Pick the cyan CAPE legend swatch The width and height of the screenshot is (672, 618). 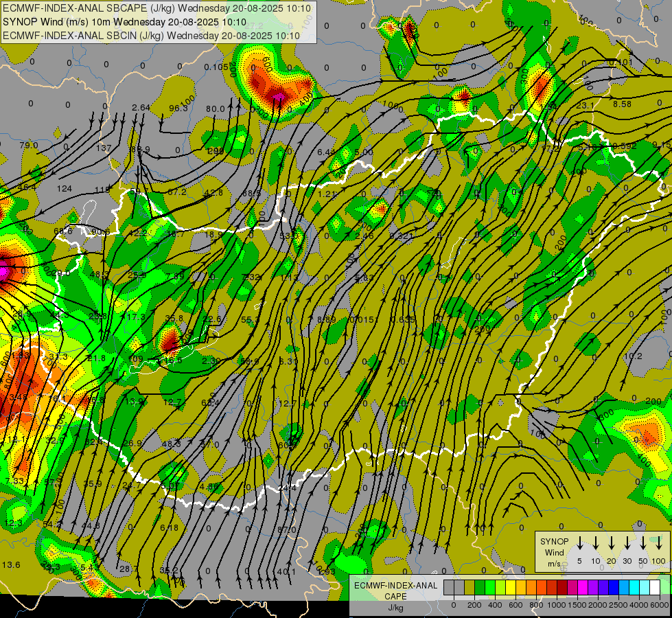click(634, 588)
